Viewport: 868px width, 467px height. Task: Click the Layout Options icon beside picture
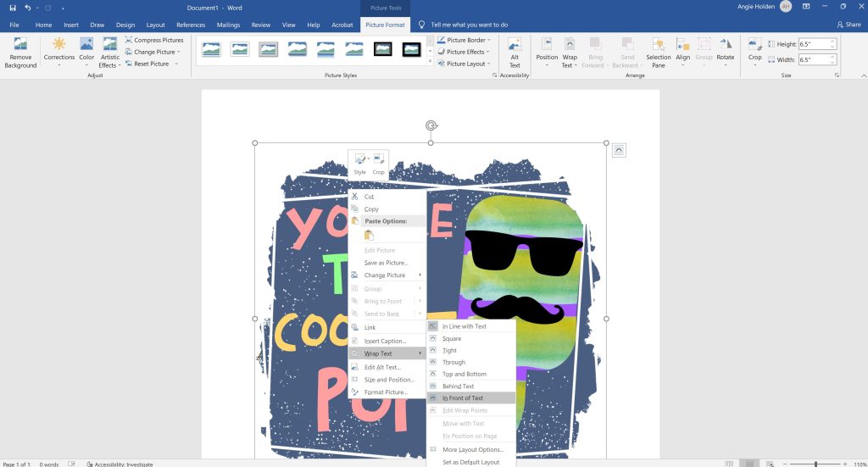619,151
